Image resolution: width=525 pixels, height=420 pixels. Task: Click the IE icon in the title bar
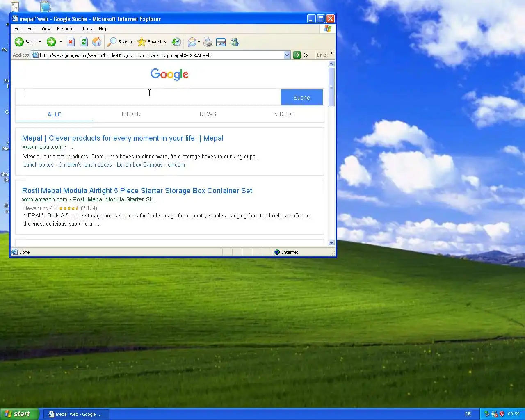(15, 18)
